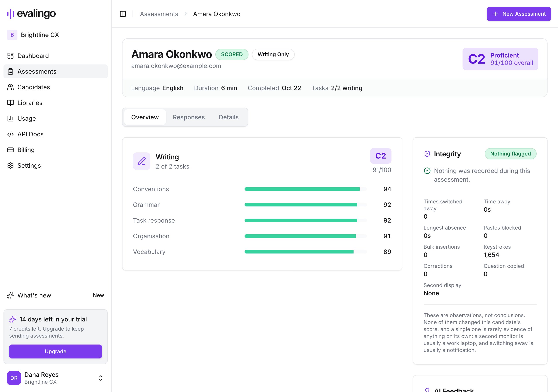Go to Assessments breadcrumb link

159,14
